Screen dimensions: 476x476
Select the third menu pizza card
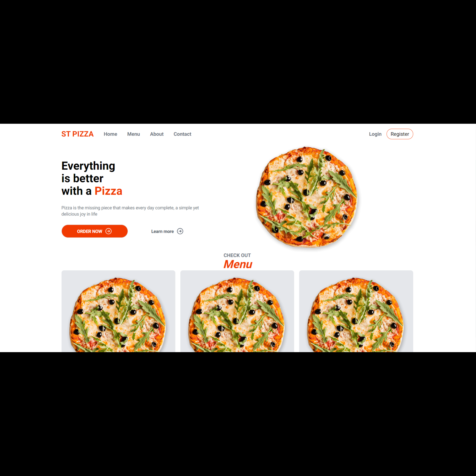(x=356, y=311)
